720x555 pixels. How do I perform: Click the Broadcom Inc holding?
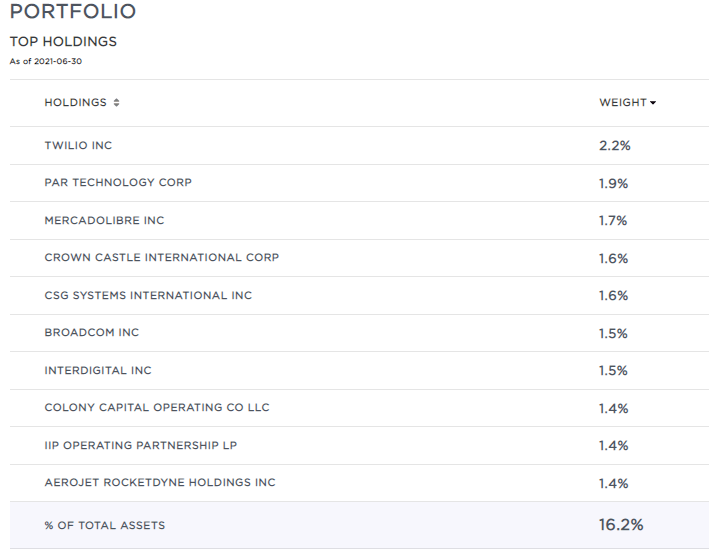91,333
